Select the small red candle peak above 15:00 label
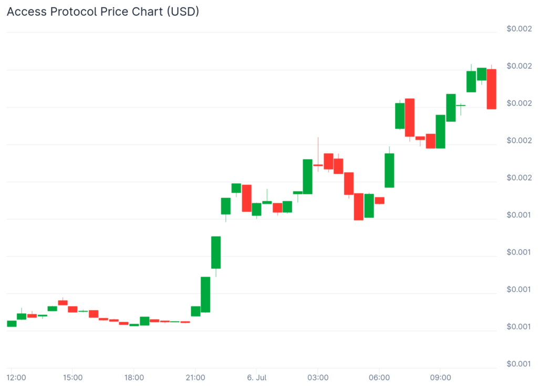This screenshot has height=392, width=538. point(63,302)
